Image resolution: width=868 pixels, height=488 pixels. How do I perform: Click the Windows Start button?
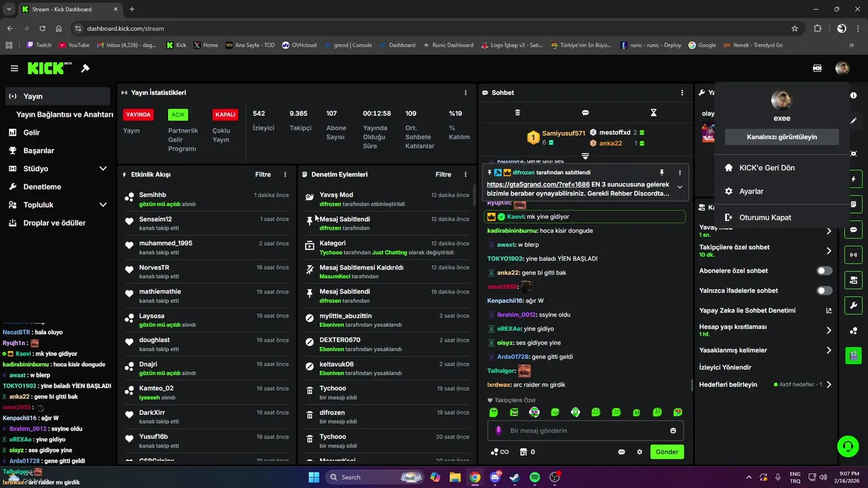(314, 477)
